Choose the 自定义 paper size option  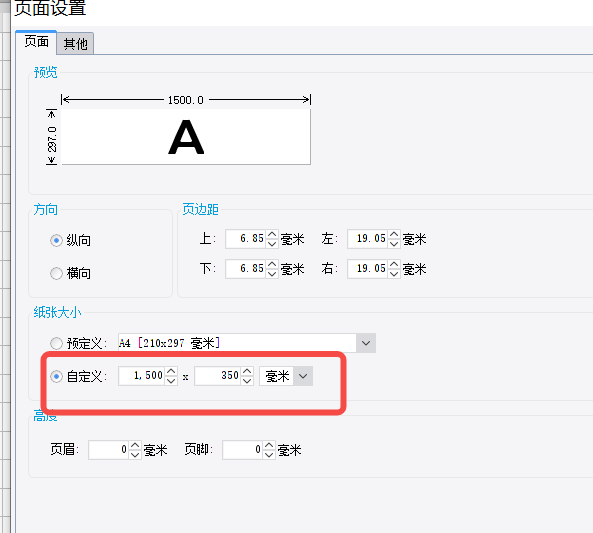[56, 376]
